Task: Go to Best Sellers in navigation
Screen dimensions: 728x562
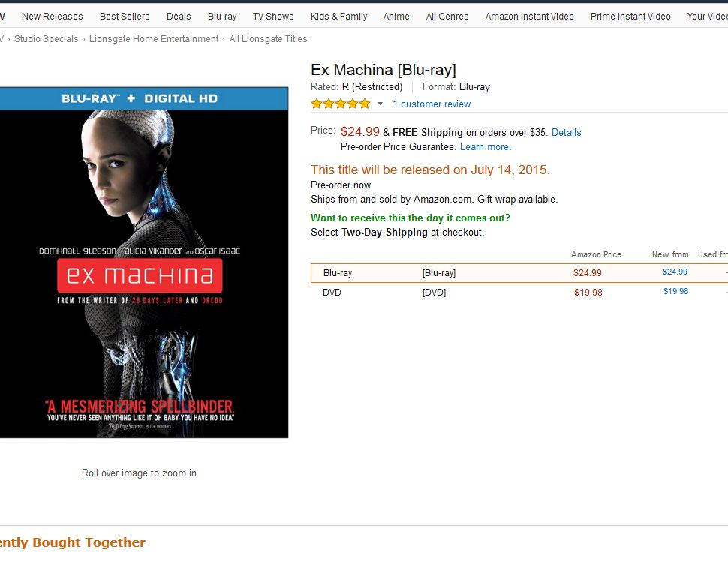Action: pyautogui.click(x=125, y=17)
